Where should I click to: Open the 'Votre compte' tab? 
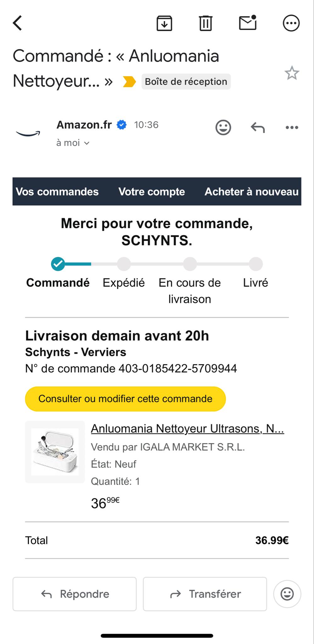coord(152,192)
